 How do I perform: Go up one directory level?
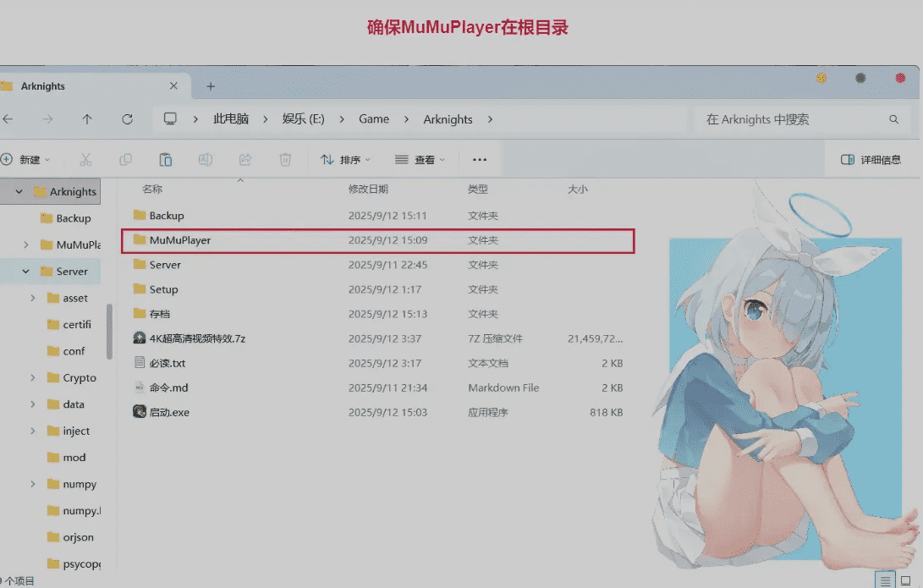tap(87, 119)
